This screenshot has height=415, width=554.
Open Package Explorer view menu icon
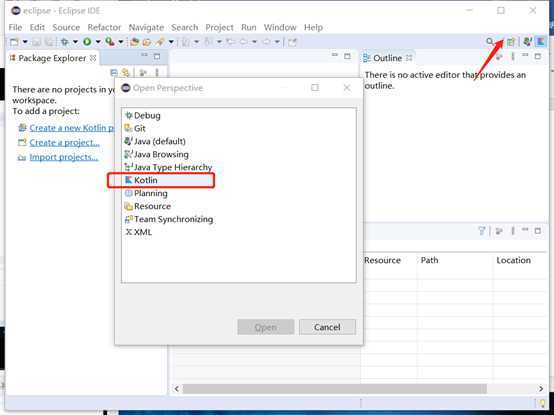tap(157, 73)
